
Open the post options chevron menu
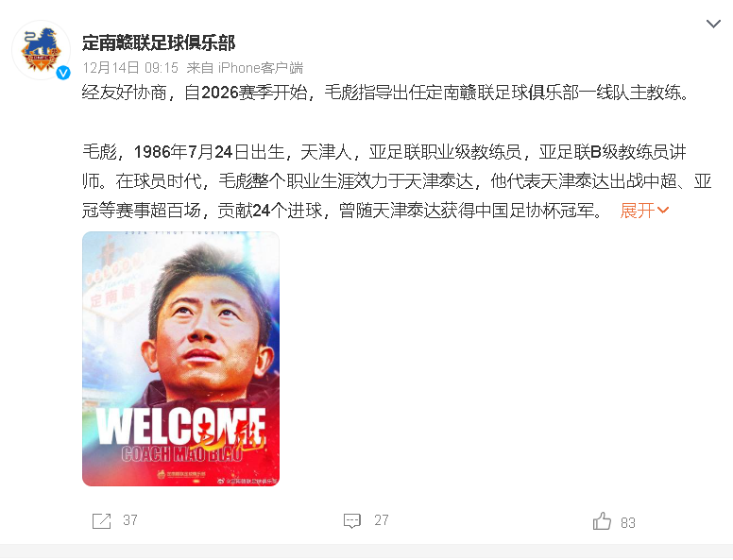pos(713,24)
